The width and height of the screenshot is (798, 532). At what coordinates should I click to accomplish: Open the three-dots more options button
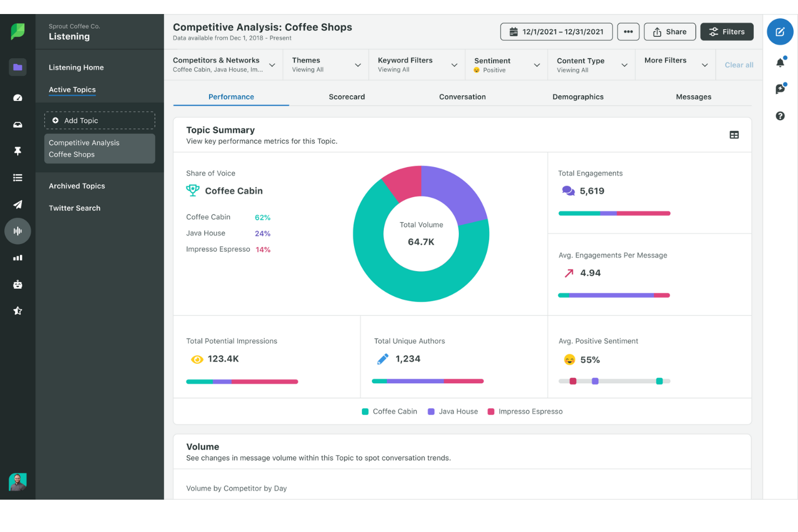click(628, 32)
